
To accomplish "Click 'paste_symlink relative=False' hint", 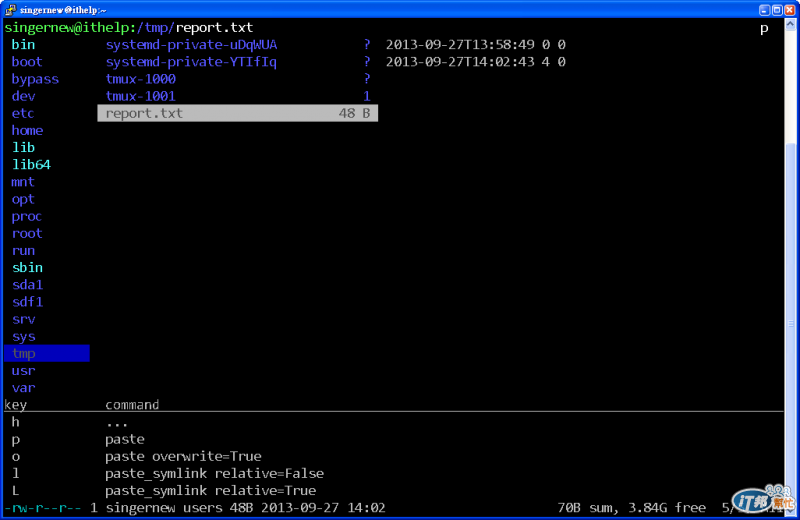I will pyautogui.click(x=214, y=474).
